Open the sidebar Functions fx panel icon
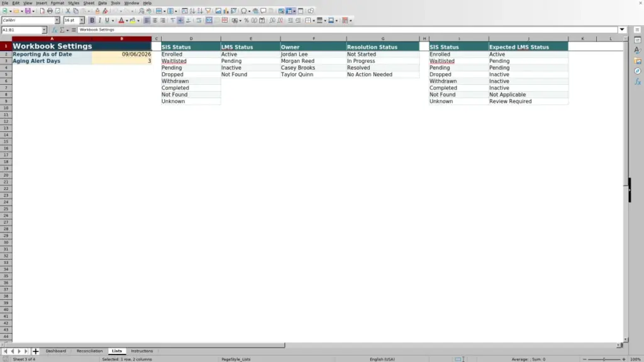The image size is (644, 362). coord(638,82)
